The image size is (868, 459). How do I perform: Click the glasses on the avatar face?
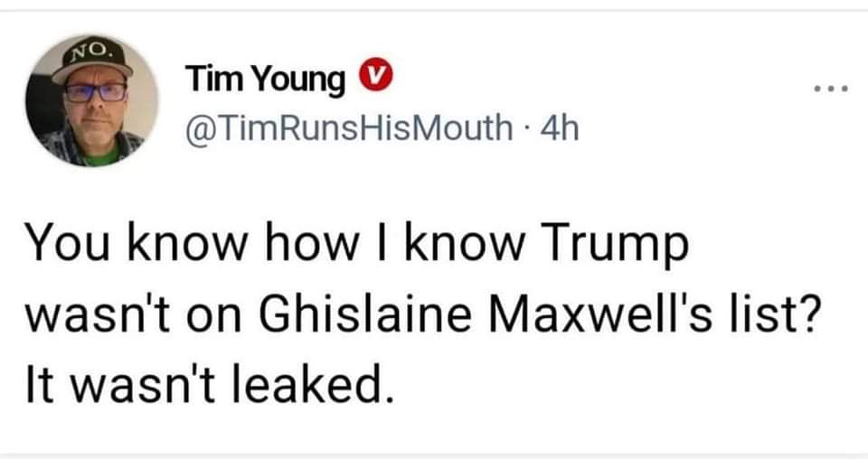95,92
